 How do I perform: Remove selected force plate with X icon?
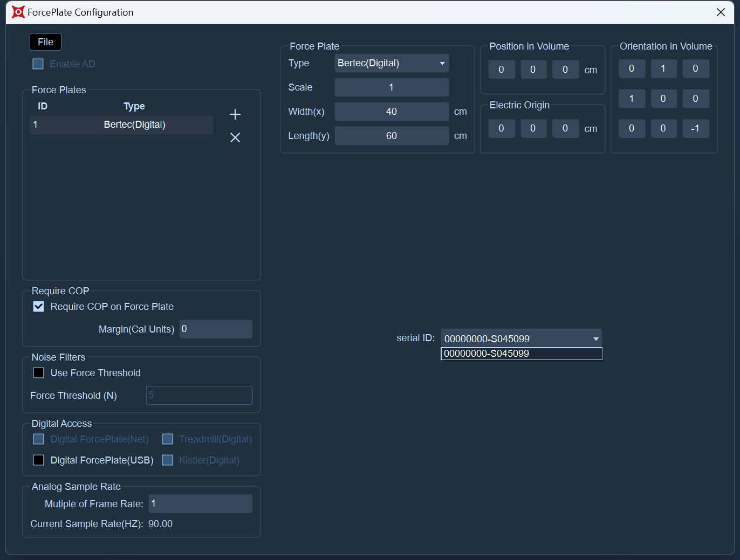coord(235,137)
